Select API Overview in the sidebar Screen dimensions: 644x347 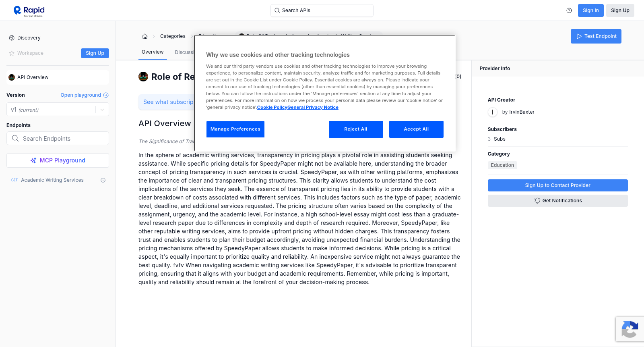coord(58,77)
